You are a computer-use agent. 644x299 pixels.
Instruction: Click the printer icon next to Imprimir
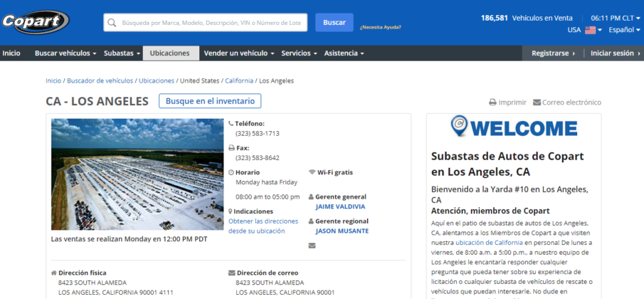[x=492, y=103]
